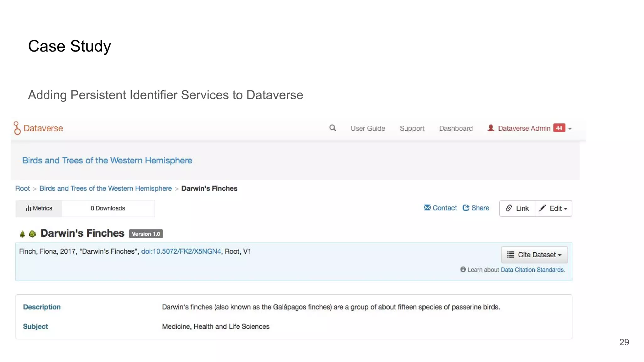The width and height of the screenshot is (644, 362).
Task: Click the Medicine, Health and Life Sciences value
Action: [x=215, y=326]
